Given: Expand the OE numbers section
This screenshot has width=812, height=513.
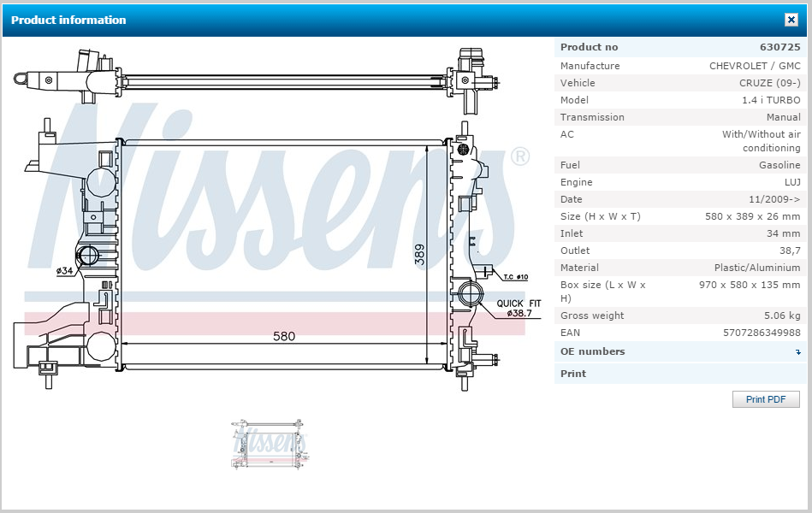Looking at the screenshot, I should pyautogui.click(x=680, y=351).
